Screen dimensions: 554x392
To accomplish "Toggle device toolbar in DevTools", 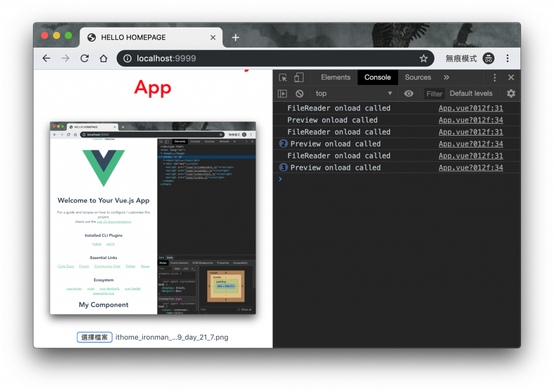I will click(x=299, y=77).
